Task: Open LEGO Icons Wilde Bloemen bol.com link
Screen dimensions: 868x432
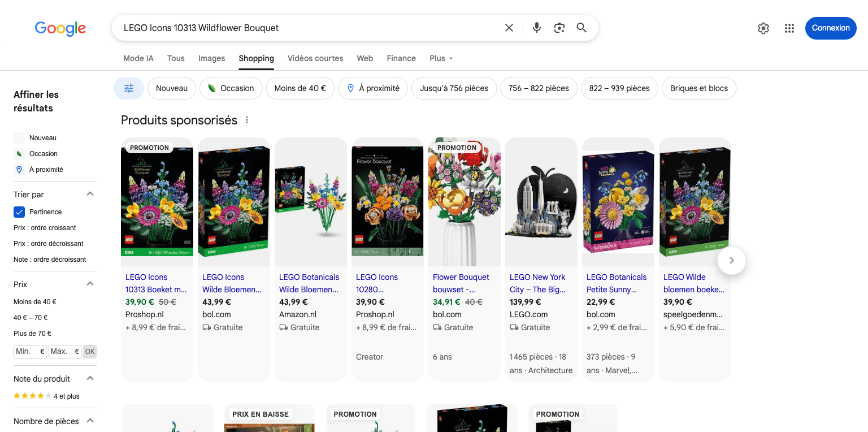Action: click(x=232, y=283)
